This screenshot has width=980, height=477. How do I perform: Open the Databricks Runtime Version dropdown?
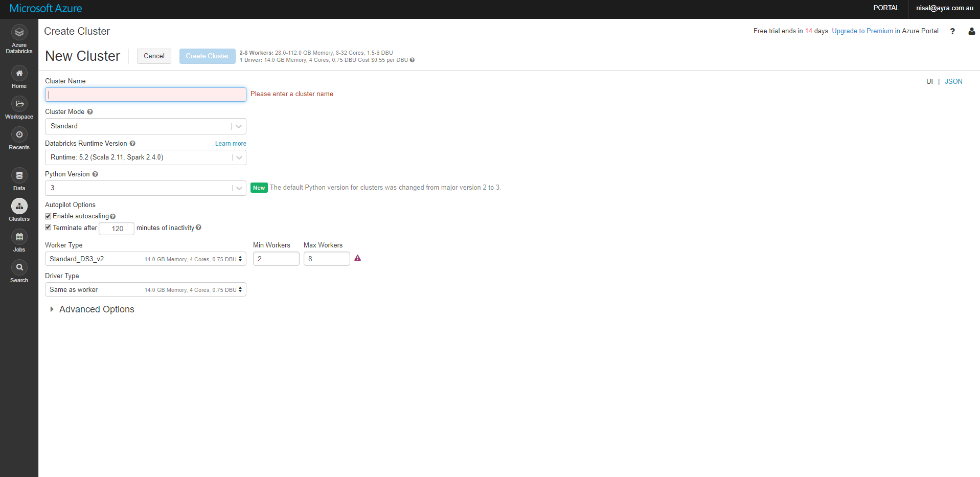146,157
